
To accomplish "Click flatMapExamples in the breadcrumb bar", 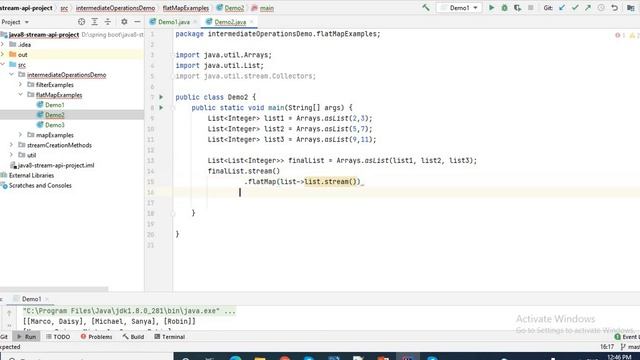I will 186,8.
